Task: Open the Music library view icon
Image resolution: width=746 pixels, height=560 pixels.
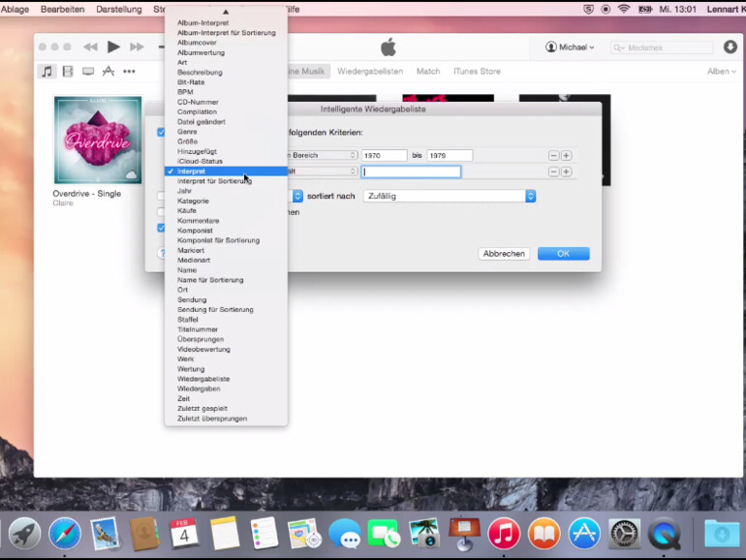Action: point(47,72)
